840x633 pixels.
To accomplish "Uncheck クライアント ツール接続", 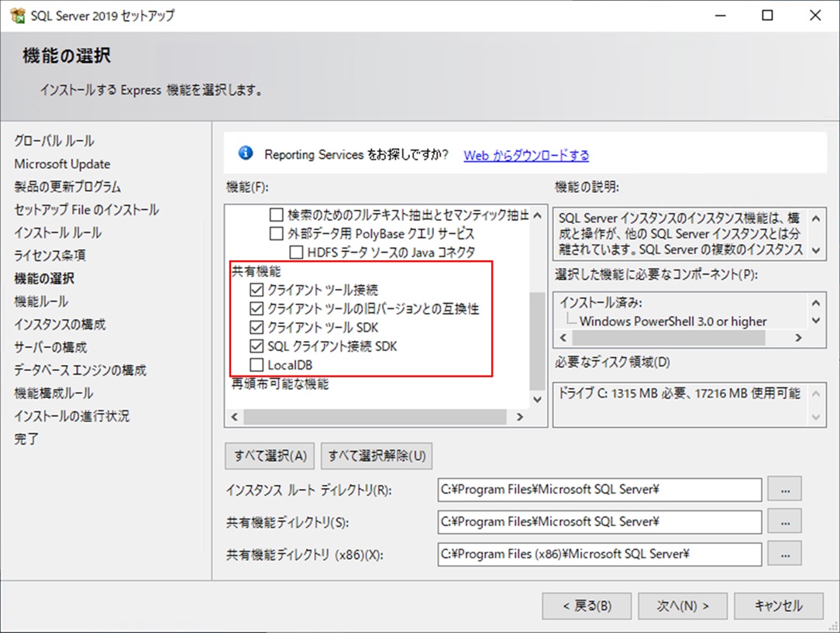I will (x=257, y=291).
